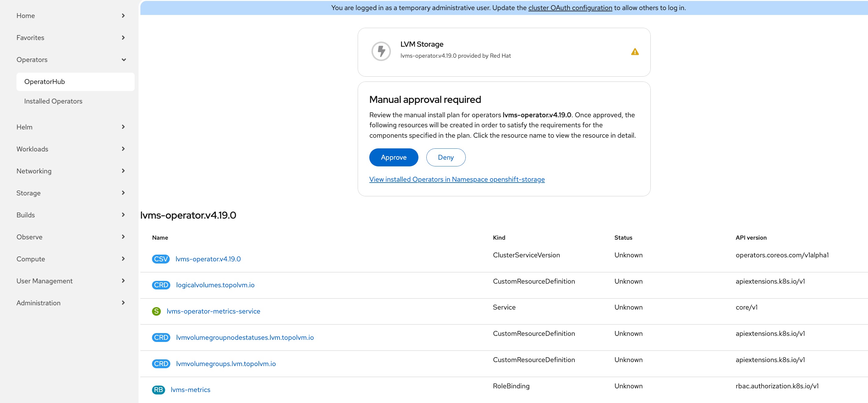The image size is (868, 403).
Task: Open the lvms-operator-metrics-service link
Action: click(213, 311)
